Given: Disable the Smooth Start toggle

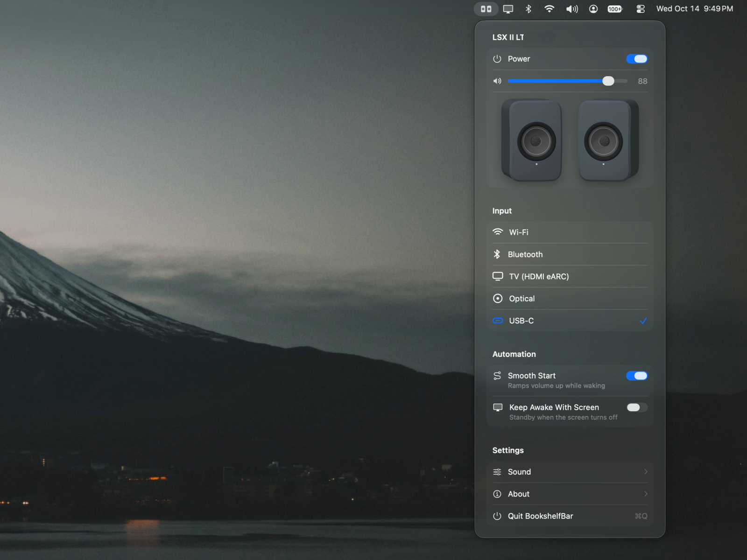Looking at the screenshot, I should [637, 376].
